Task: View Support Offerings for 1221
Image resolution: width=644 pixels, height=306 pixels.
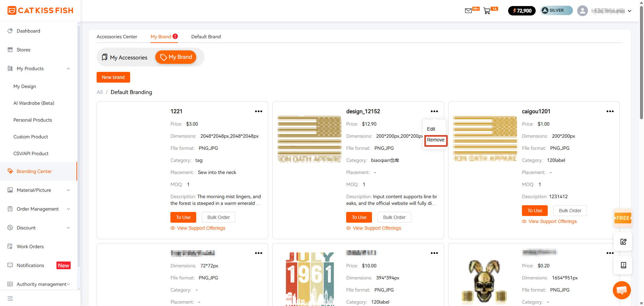Action: pos(198,228)
